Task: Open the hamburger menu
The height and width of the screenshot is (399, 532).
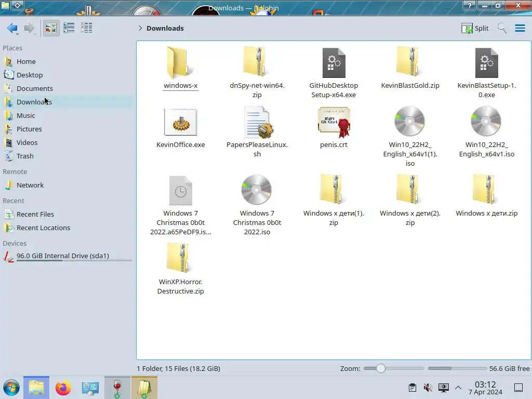Action: [x=520, y=28]
